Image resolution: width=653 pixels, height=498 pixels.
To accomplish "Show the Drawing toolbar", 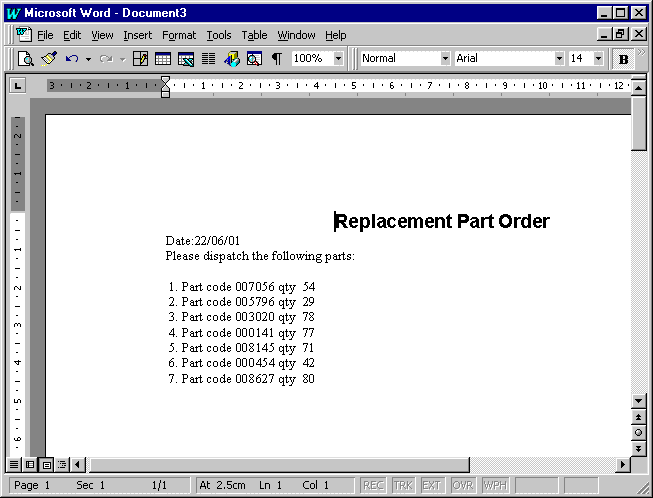I will [x=232, y=59].
